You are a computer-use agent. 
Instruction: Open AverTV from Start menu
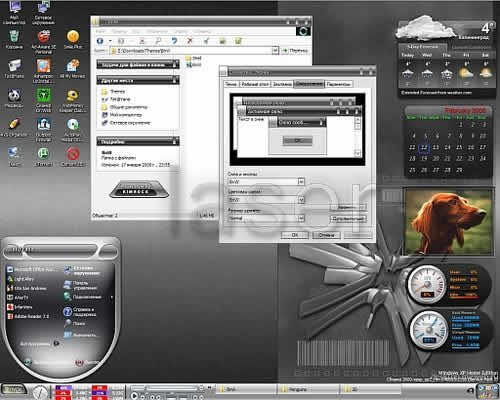pyautogui.click(x=18, y=297)
